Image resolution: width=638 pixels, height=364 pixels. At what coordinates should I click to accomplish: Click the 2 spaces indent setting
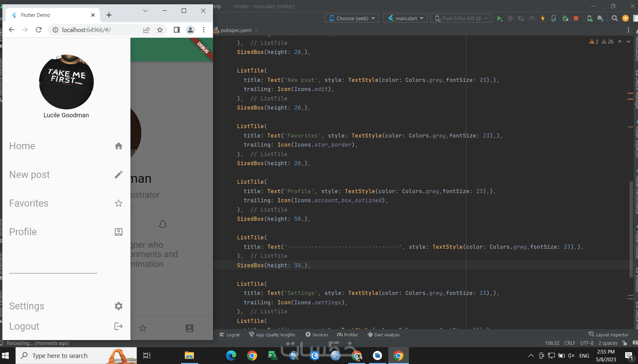pyautogui.click(x=608, y=343)
